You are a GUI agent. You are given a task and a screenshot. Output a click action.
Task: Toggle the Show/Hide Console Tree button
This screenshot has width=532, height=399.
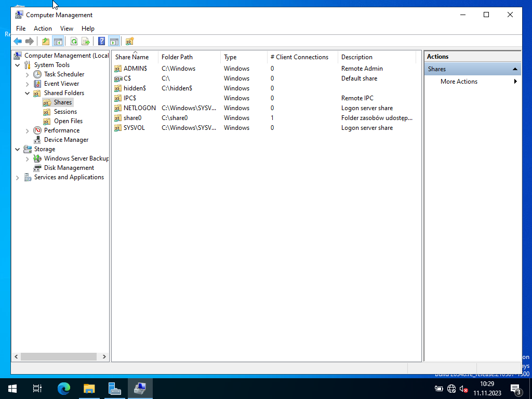tap(58, 42)
